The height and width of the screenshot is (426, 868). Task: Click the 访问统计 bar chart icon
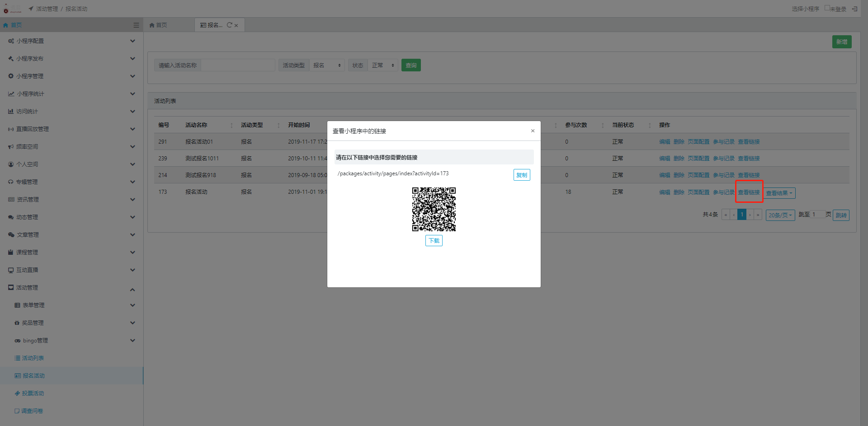(11, 112)
